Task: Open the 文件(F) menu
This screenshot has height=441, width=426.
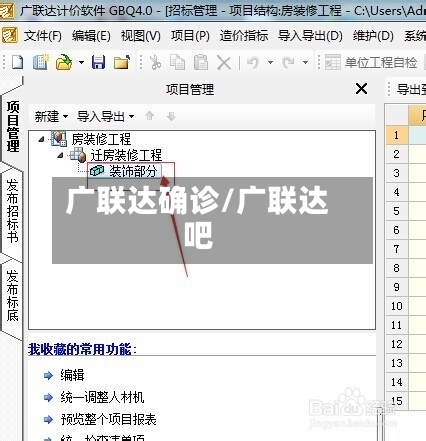Action: pyautogui.click(x=43, y=36)
